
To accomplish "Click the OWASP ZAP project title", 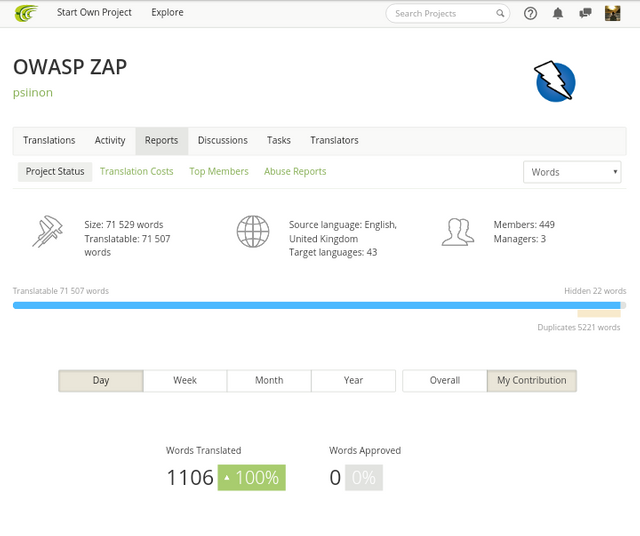I will coord(70,67).
